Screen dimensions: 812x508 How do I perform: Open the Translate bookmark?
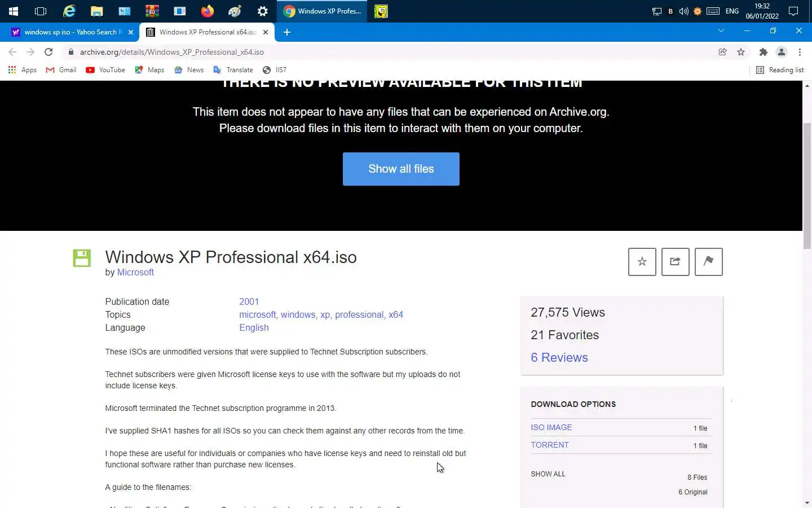tap(233, 70)
